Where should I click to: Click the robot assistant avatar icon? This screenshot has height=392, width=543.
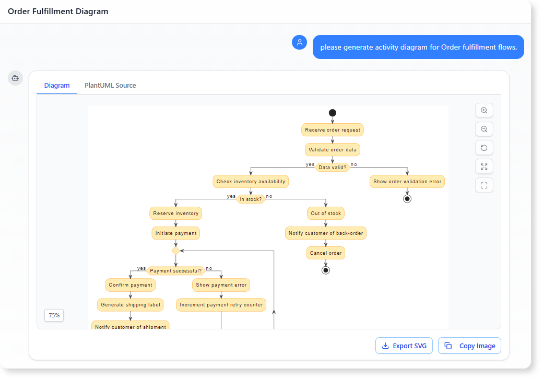[x=15, y=78]
